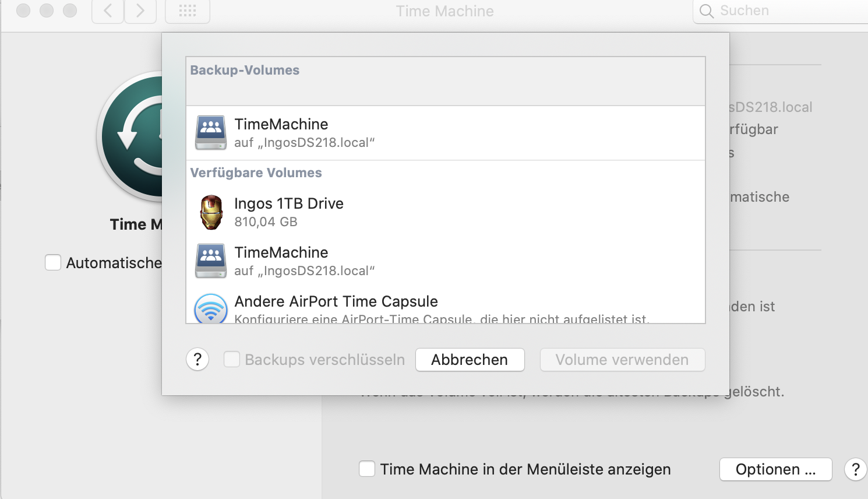
Task: Click into the Suchen search field
Action: click(781, 11)
